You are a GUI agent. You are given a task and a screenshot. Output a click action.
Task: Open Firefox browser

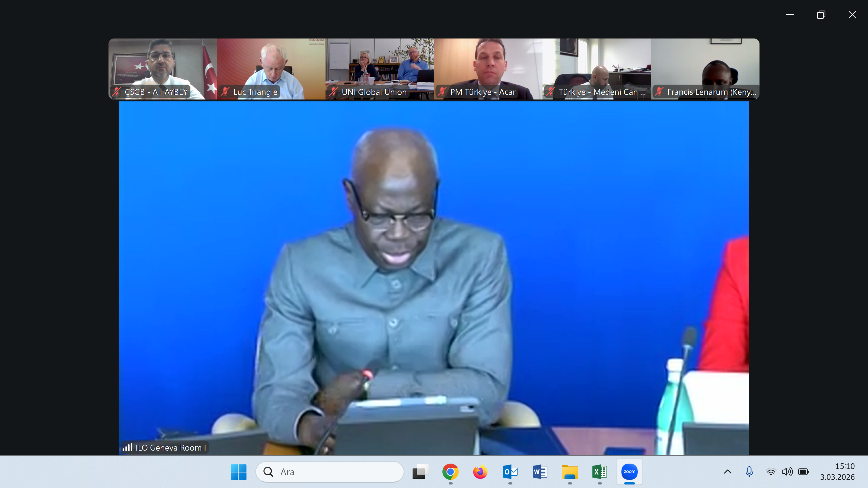[x=480, y=472]
